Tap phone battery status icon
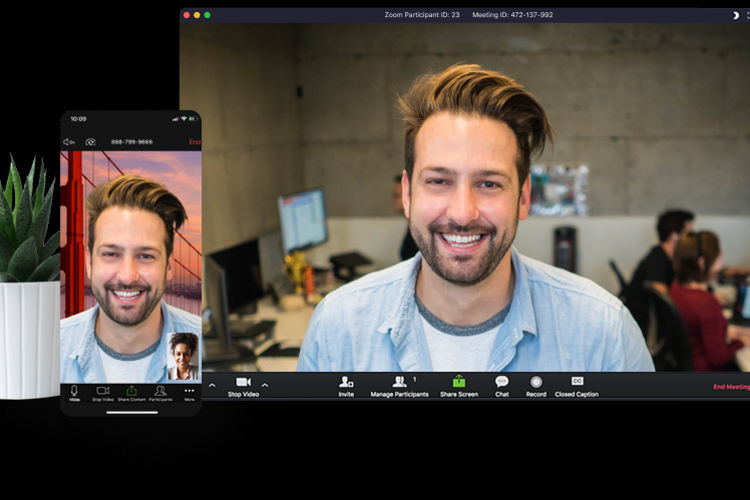The width and height of the screenshot is (750, 500). (192, 119)
